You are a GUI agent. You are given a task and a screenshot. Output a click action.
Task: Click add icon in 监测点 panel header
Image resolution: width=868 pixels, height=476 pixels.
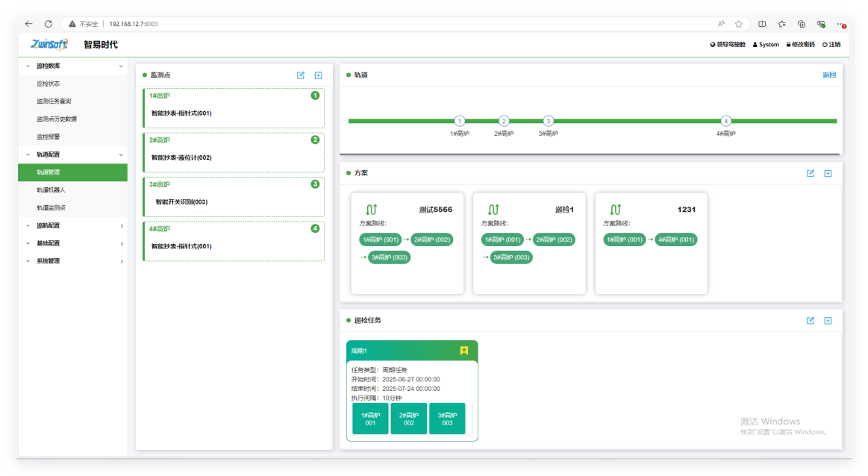point(318,75)
